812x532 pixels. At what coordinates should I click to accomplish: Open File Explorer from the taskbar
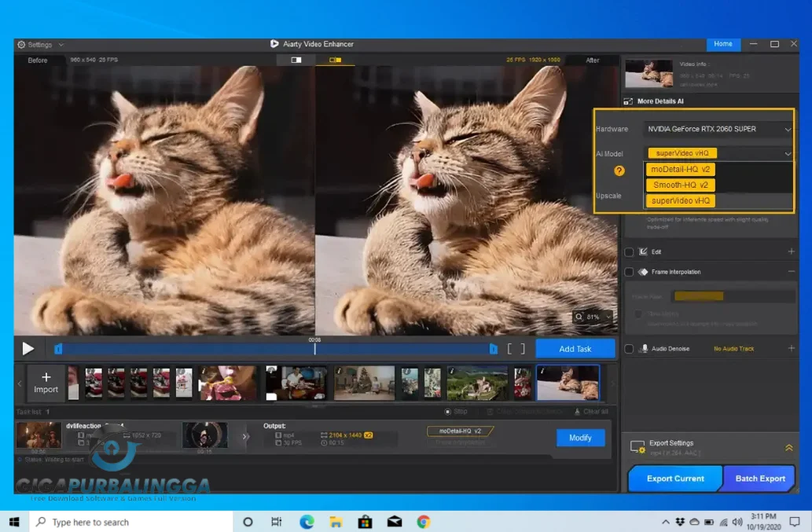point(336,522)
